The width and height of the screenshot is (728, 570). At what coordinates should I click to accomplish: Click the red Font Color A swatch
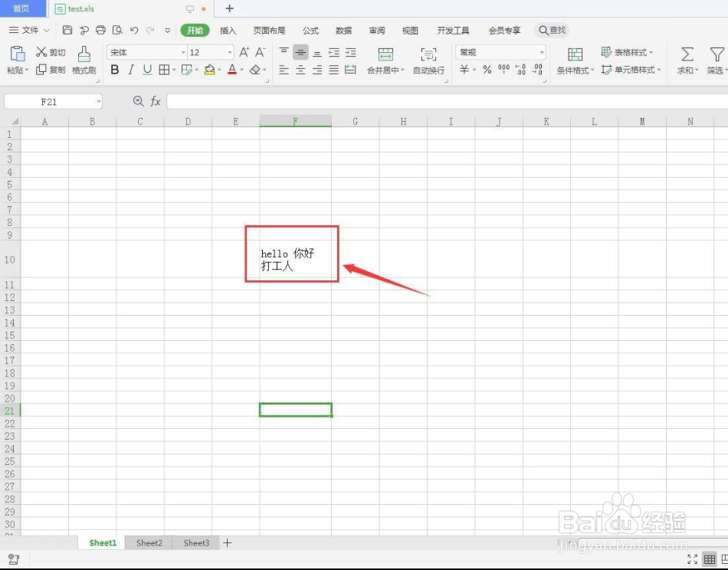(233, 70)
